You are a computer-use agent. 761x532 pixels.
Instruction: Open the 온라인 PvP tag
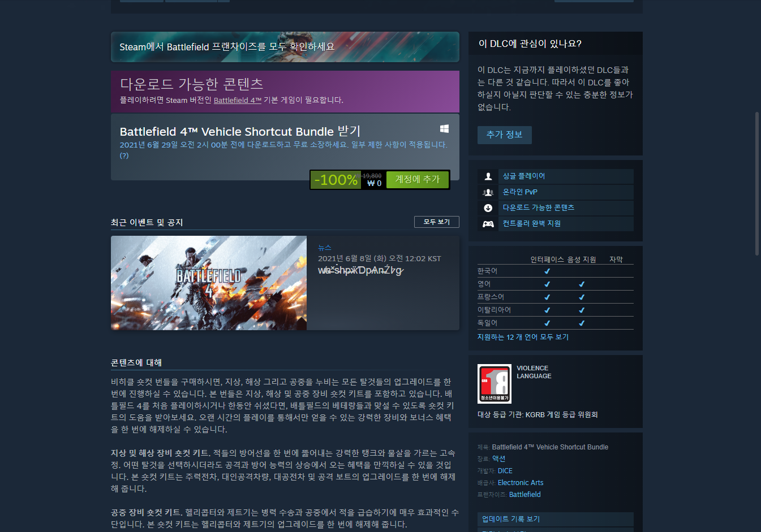pos(520,192)
